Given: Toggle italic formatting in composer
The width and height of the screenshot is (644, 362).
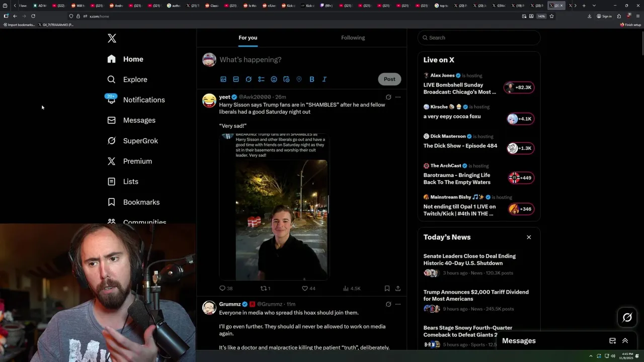Looking at the screenshot, I should pos(325,79).
